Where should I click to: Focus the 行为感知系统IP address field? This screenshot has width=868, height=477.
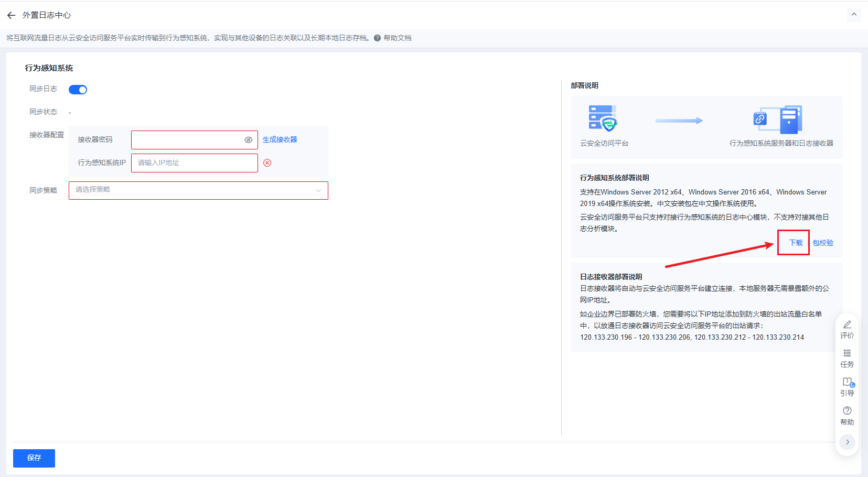pyautogui.click(x=194, y=163)
